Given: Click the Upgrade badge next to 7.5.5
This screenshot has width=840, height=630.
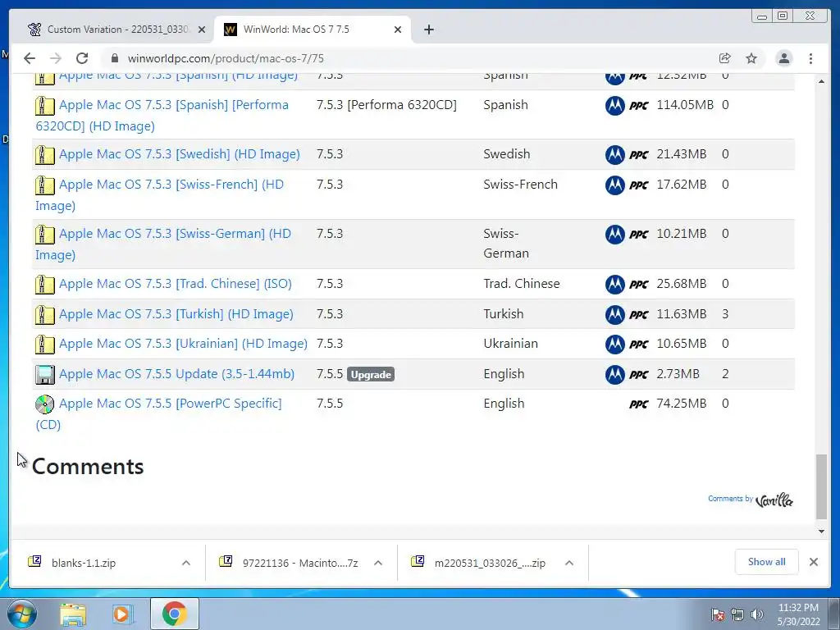Looking at the screenshot, I should (371, 374).
